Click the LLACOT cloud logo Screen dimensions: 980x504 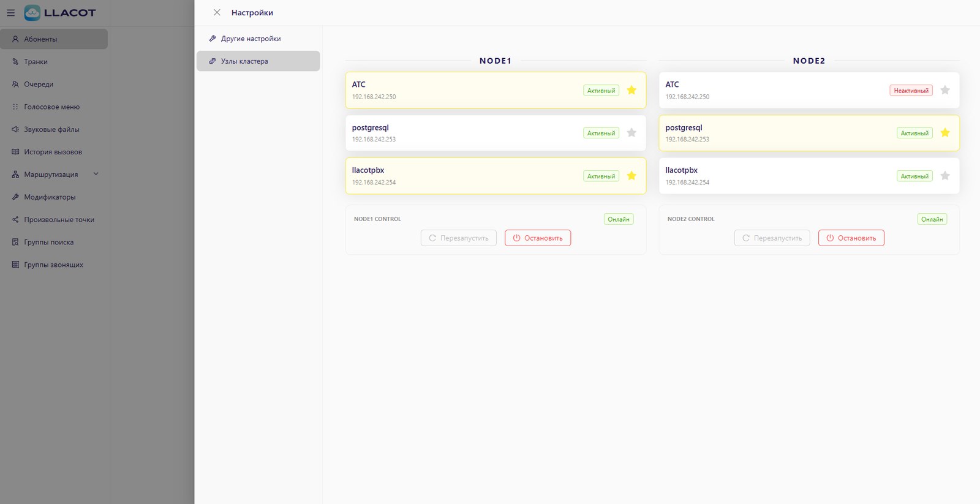pyautogui.click(x=32, y=12)
